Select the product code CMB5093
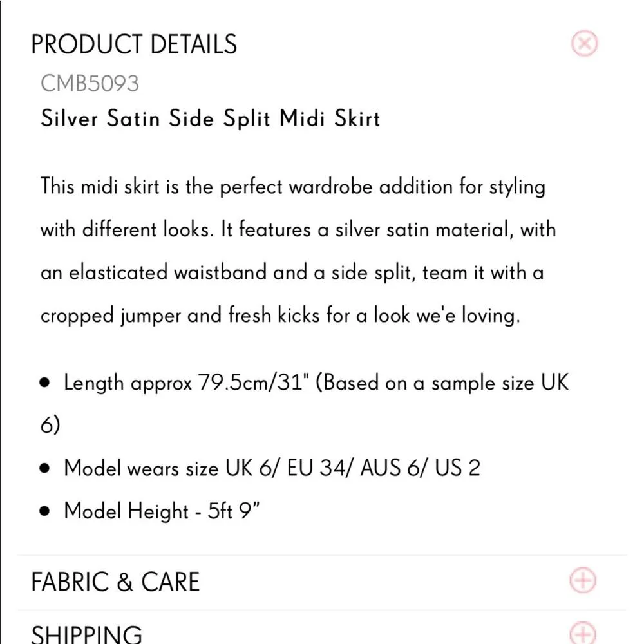The height and width of the screenshot is (644, 644). pos(90,83)
